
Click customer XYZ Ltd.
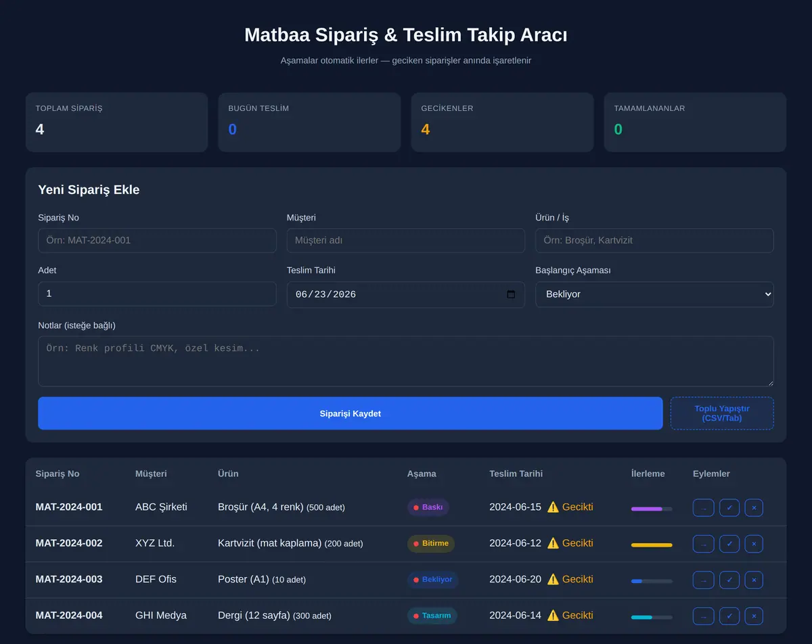[x=155, y=543]
